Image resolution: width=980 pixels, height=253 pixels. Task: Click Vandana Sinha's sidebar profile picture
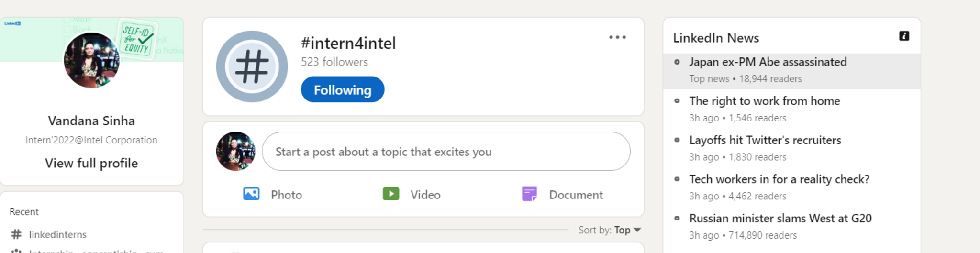pos(91,60)
